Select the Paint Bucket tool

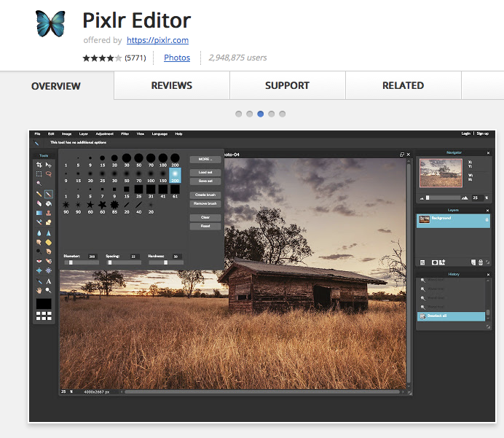tap(49, 203)
